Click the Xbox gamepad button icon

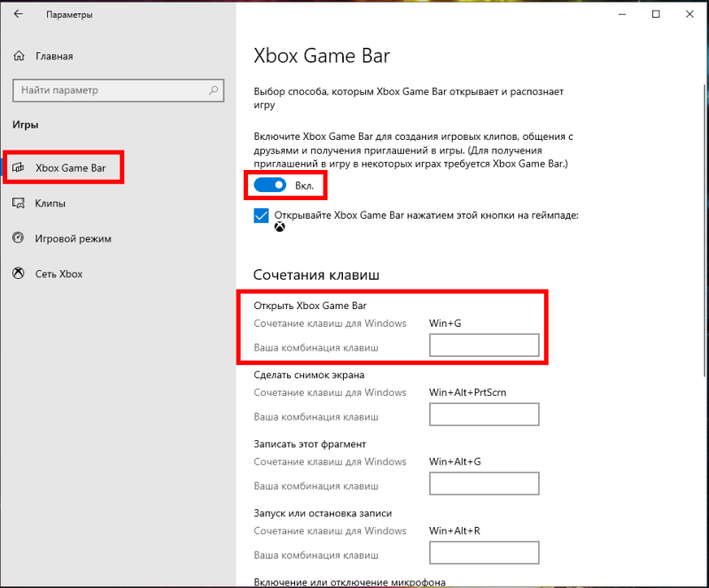[x=279, y=227]
